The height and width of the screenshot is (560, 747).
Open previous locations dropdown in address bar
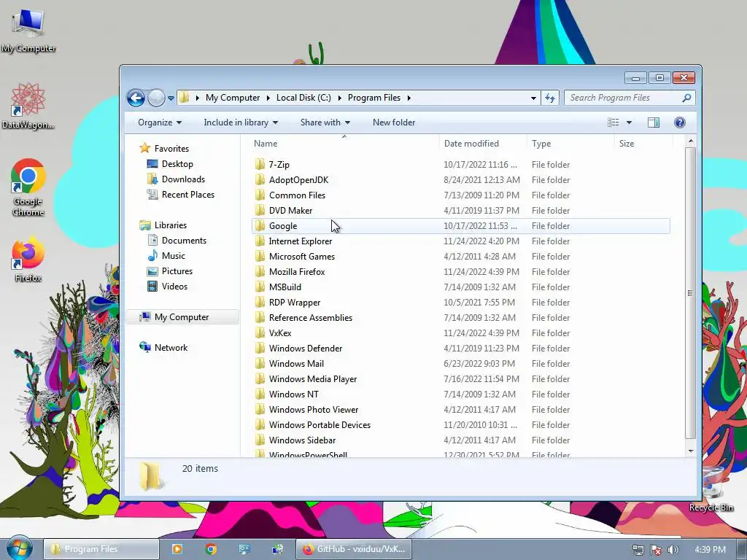coord(533,98)
